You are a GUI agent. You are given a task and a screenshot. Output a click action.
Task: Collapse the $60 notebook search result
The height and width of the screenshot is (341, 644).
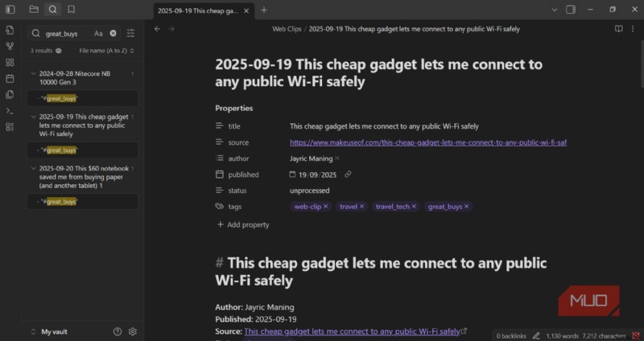[x=34, y=169]
